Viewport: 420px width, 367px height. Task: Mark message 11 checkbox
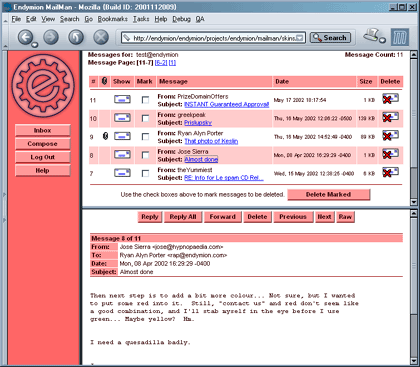145,100
